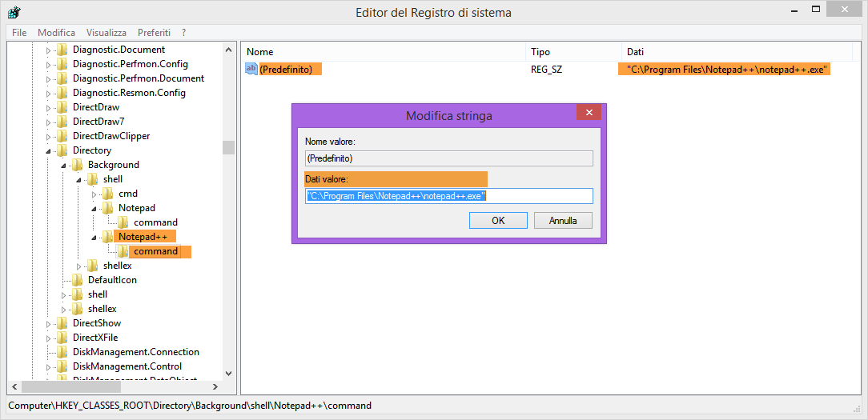
Task: Click the Dati valore input field
Action: coord(449,196)
